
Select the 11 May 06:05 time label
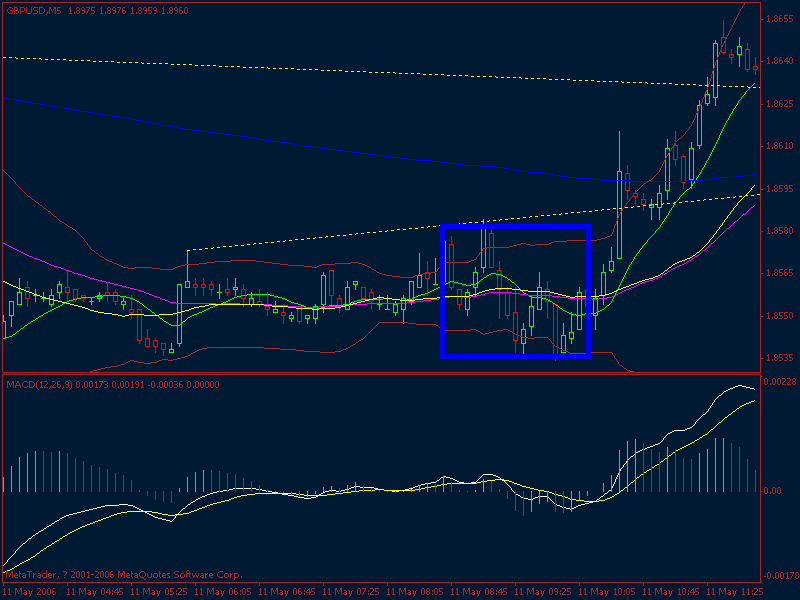223,592
